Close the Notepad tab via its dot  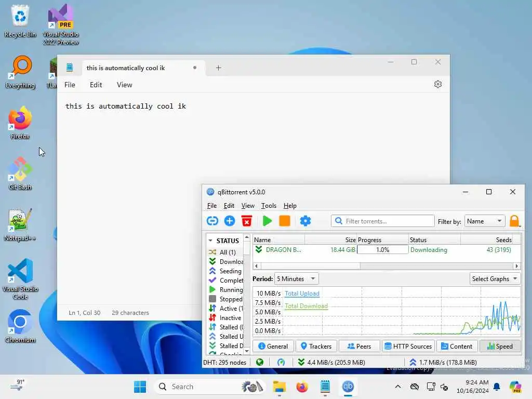(195, 68)
